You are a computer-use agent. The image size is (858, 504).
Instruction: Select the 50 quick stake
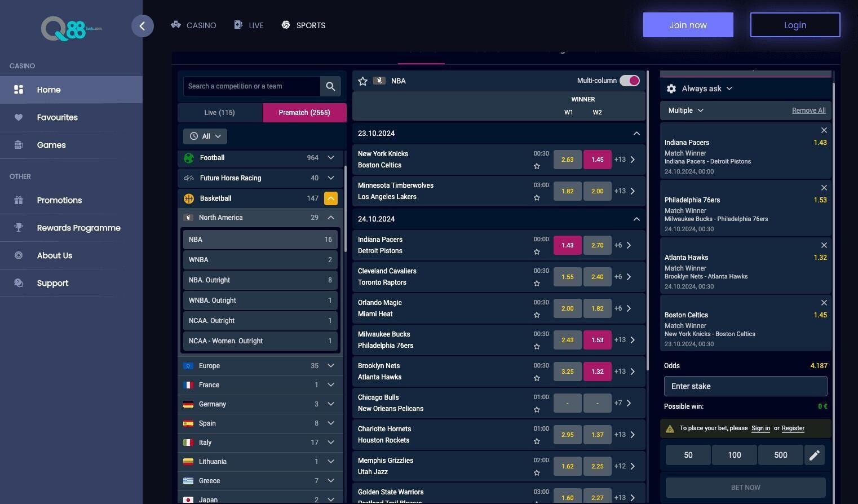[x=688, y=455]
